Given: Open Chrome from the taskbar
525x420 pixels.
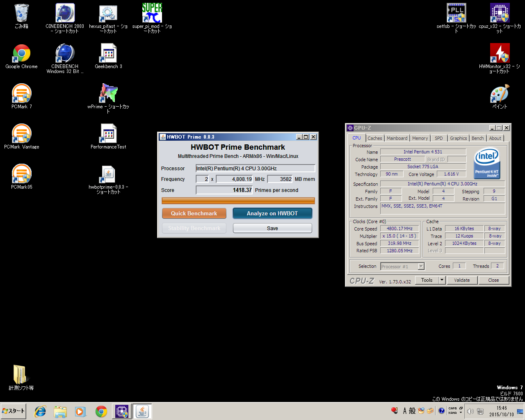Looking at the screenshot, I should pos(101,411).
